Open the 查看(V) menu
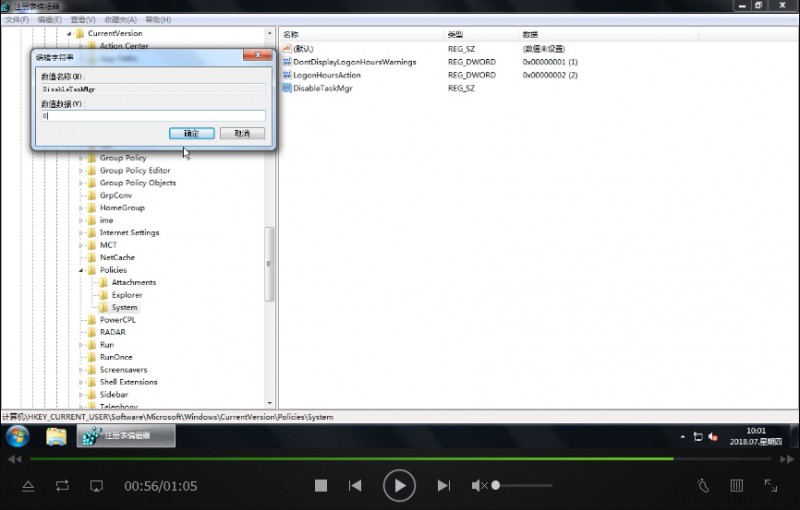Viewport: 800px width, 510px height. 83,19
